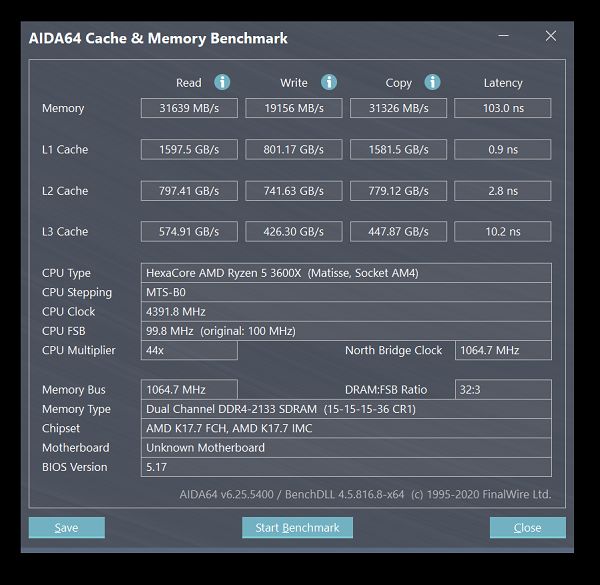Click L3 Cache Read value 574.91 GB/s

point(189,231)
